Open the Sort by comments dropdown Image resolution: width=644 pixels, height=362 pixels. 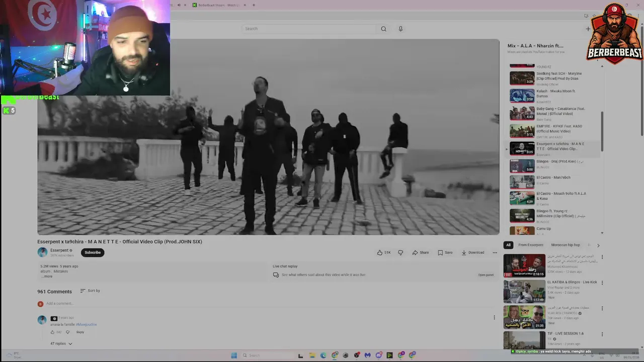[x=90, y=291]
